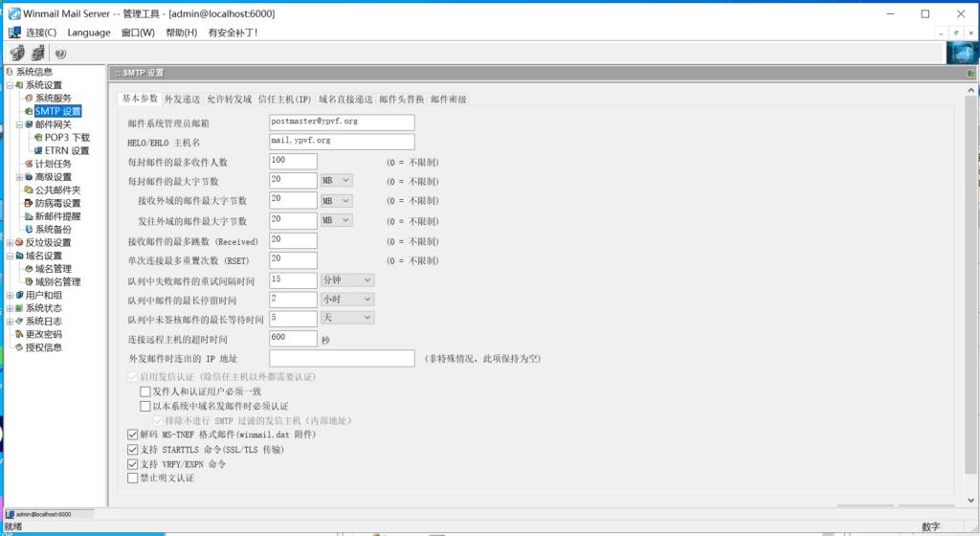Click the 邮件系统管理员邮箱 input field
Viewport: 980px width, 536px height.
click(342, 123)
